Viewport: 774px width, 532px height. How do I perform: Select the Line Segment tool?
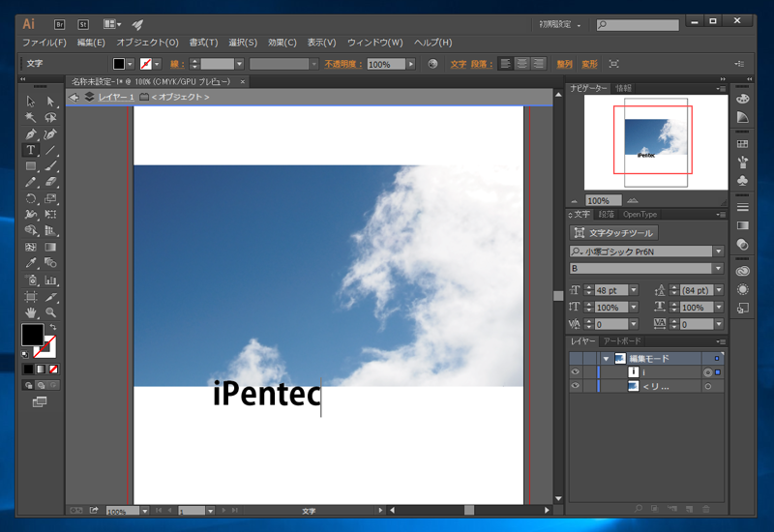click(x=50, y=150)
